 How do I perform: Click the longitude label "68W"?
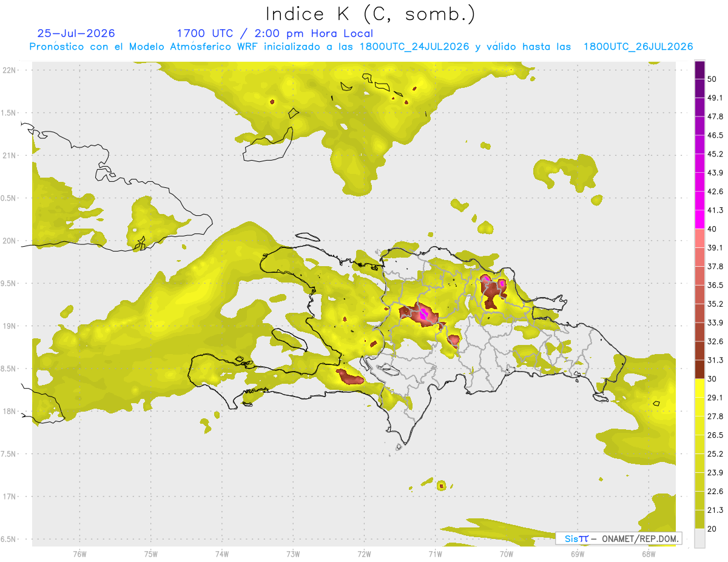click(649, 554)
